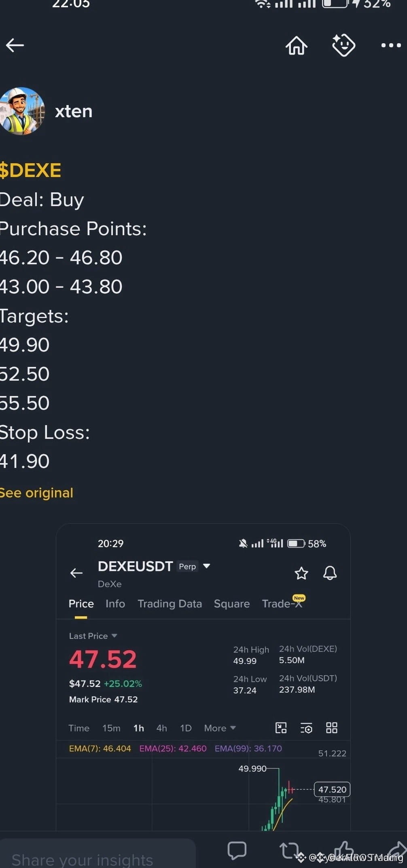Open the home icon in header
This screenshot has height=868, width=407.
pyautogui.click(x=297, y=45)
